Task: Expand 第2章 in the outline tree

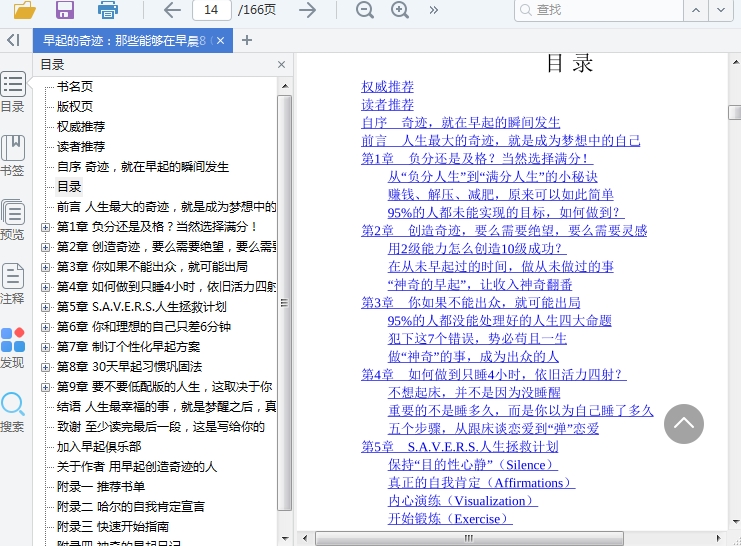Action: [45, 247]
